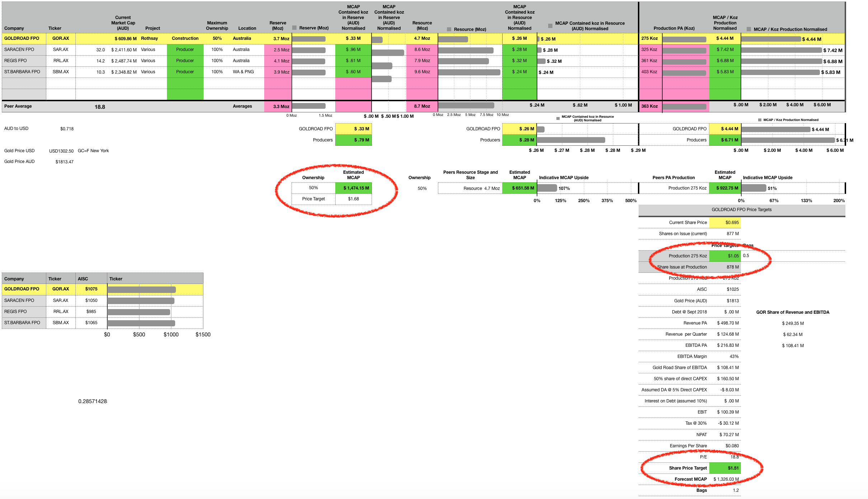Select the Share Issue at Production 878 M

coord(733,267)
